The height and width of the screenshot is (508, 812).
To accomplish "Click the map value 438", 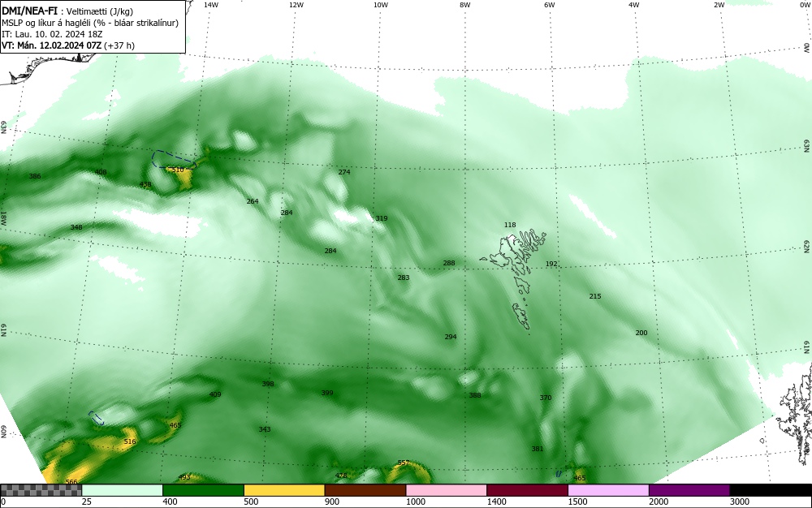I will click(x=145, y=184).
